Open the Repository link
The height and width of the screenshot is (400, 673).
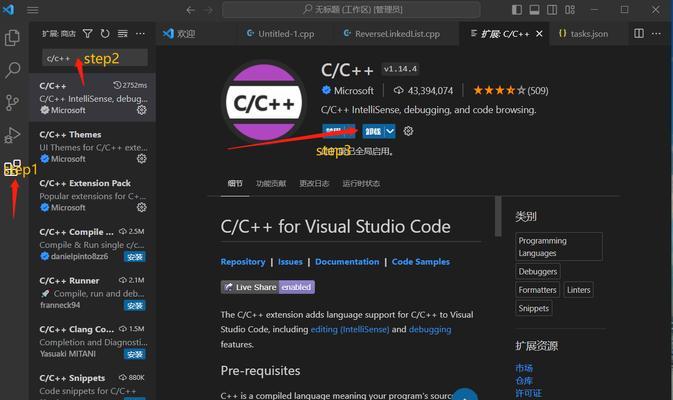point(243,262)
